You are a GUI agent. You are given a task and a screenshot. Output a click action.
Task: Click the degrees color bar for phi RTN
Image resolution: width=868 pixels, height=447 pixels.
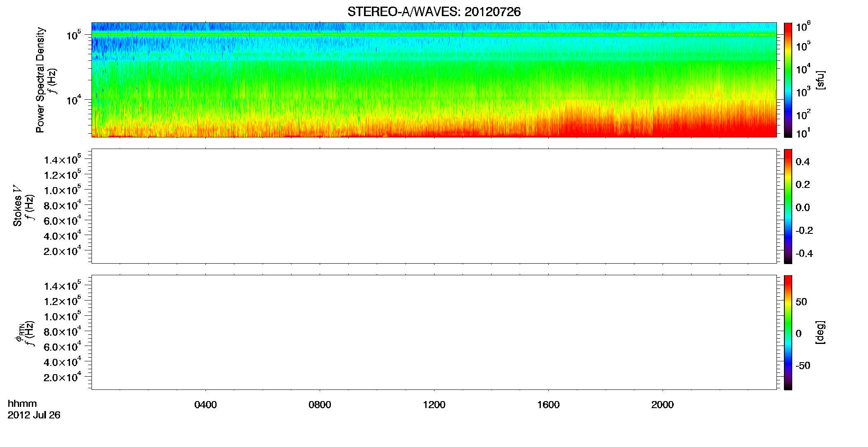click(x=788, y=332)
